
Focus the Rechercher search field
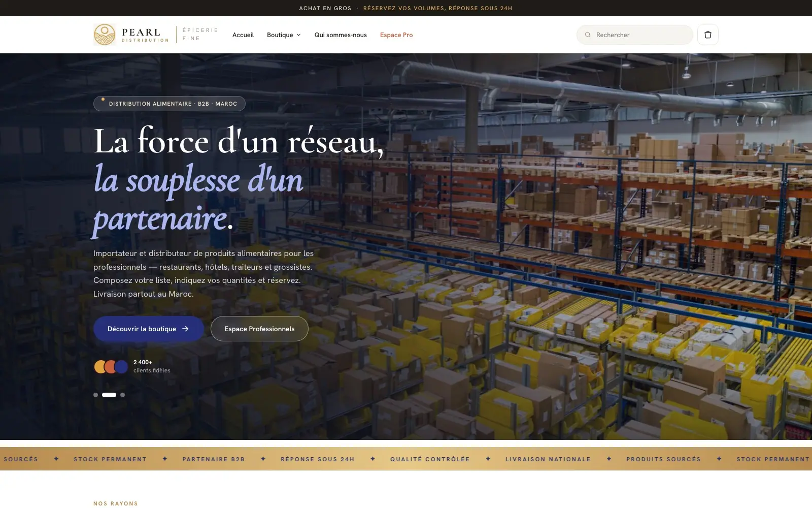click(634, 35)
